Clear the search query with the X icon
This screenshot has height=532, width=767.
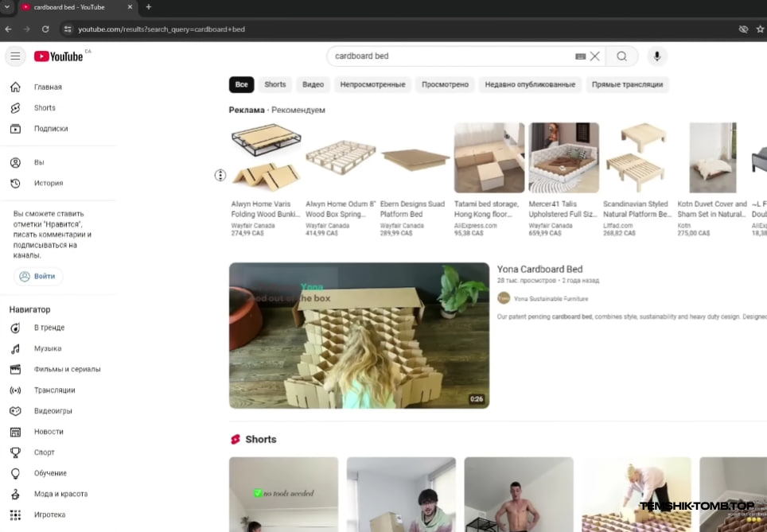595,56
